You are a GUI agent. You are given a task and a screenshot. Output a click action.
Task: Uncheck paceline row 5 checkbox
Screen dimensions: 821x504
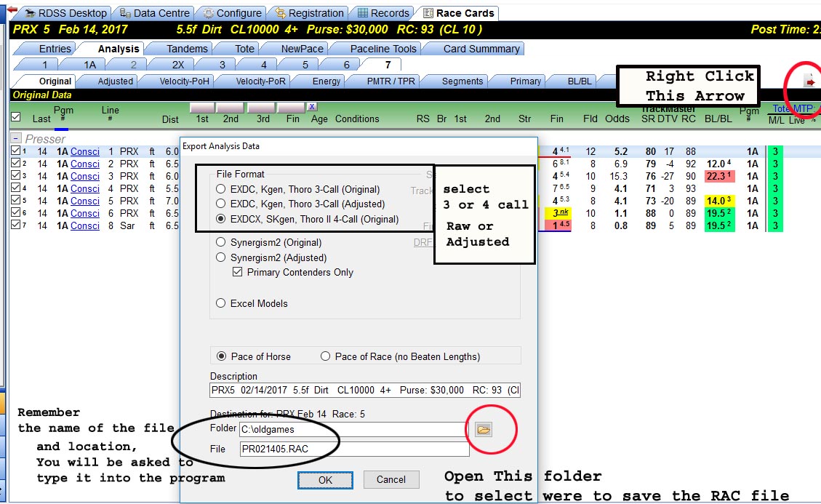[16, 201]
